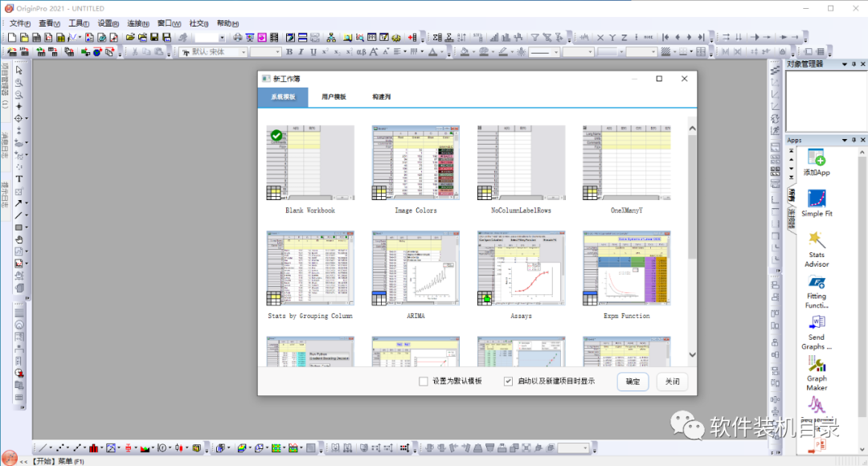Click the Open file folder icon
Image resolution: width=868 pixels, height=466 pixels.
(x=129, y=38)
